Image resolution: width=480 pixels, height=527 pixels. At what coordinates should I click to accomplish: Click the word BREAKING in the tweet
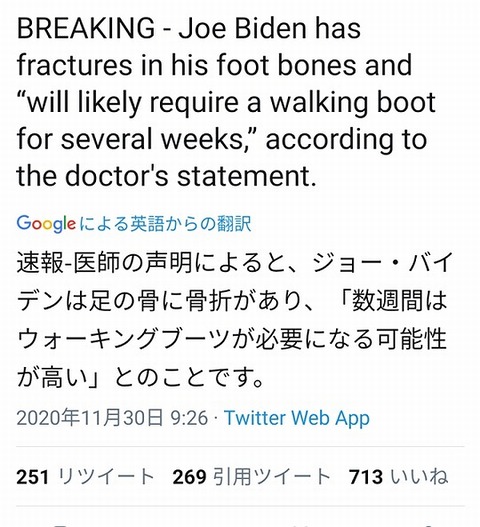[86, 28]
